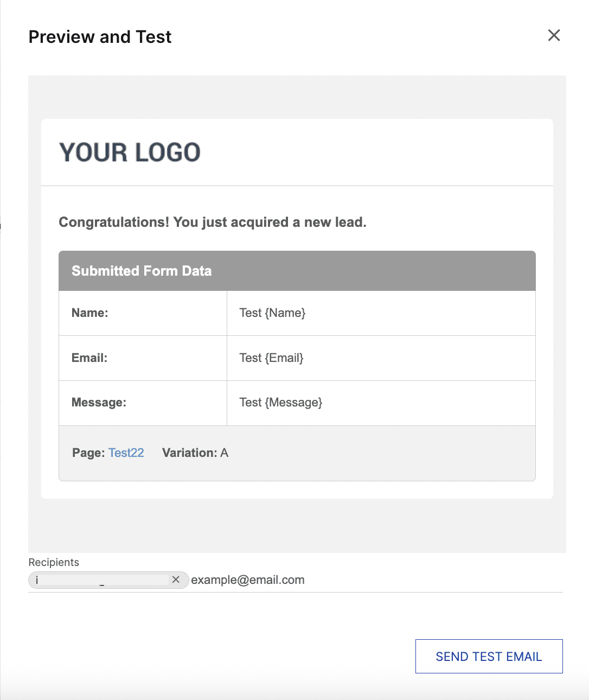Click the Congratulations new lead heading
This screenshot has height=700, width=589.
pos(213,222)
